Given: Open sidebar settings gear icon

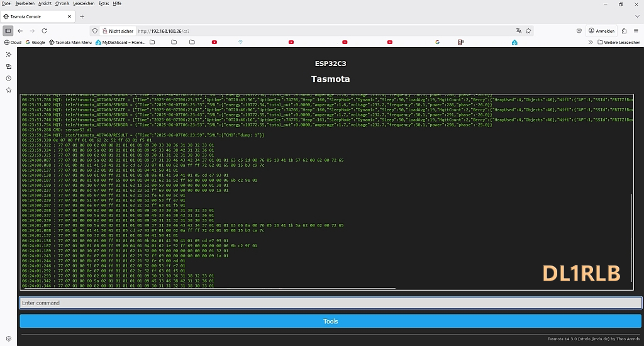Looking at the screenshot, I should tap(9, 338).
